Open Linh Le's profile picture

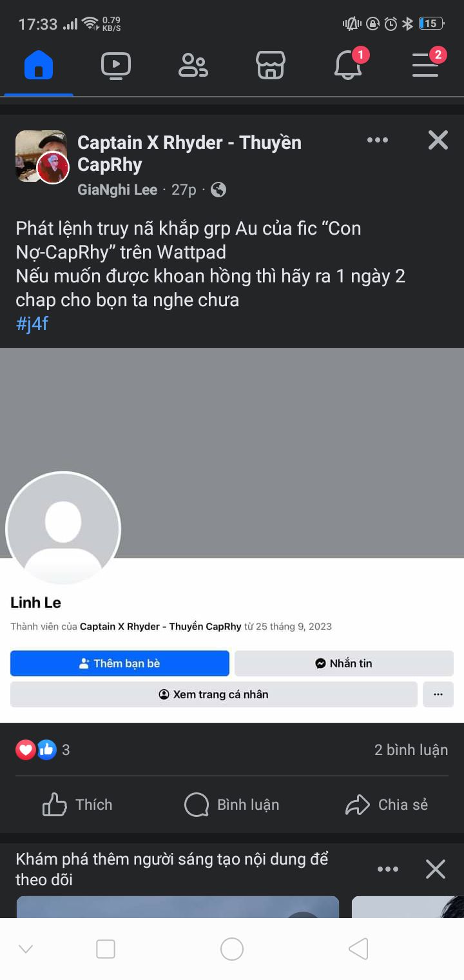tap(63, 529)
